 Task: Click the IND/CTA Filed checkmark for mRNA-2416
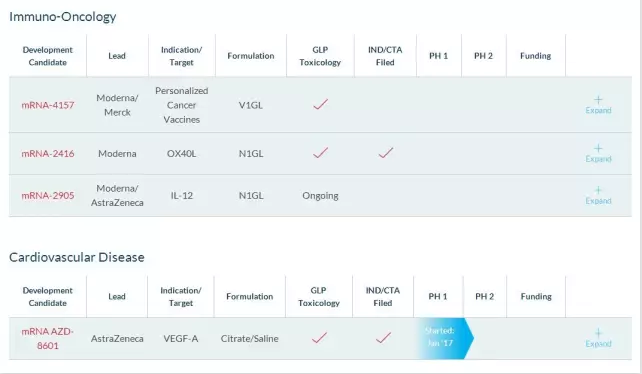tap(386, 153)
